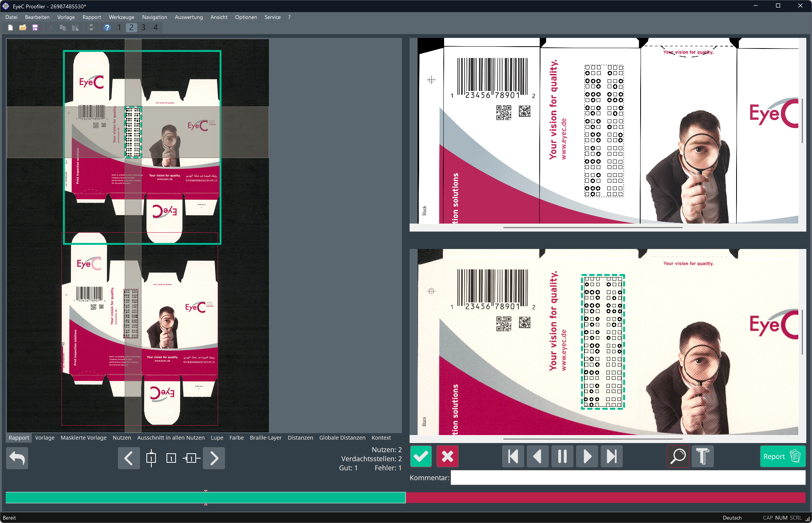812x523 pixels.
Task: Jump to the first defect with skip-back button
Action: [x=513, y=456]
